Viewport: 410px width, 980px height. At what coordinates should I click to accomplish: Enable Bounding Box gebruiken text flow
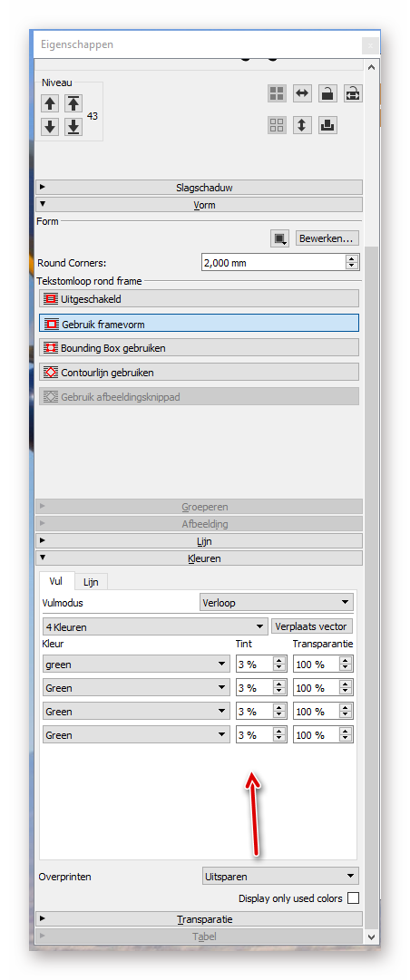tap(199, 347)
